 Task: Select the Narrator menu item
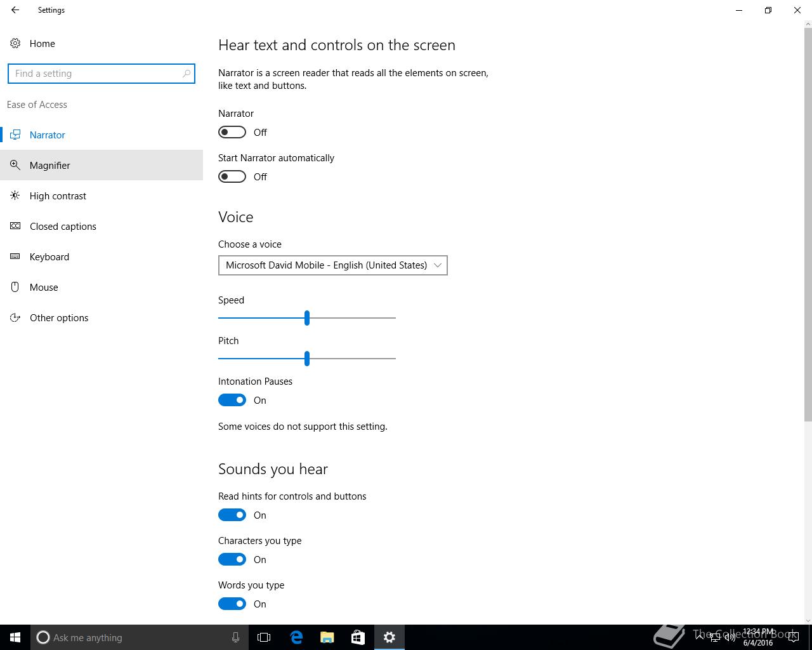[101, 135]
